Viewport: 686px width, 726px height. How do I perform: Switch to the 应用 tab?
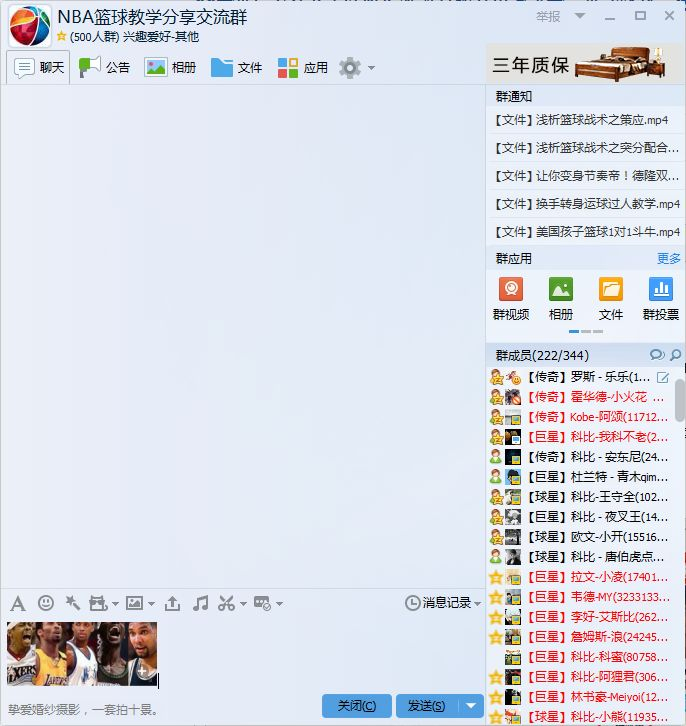pos(302,68)
